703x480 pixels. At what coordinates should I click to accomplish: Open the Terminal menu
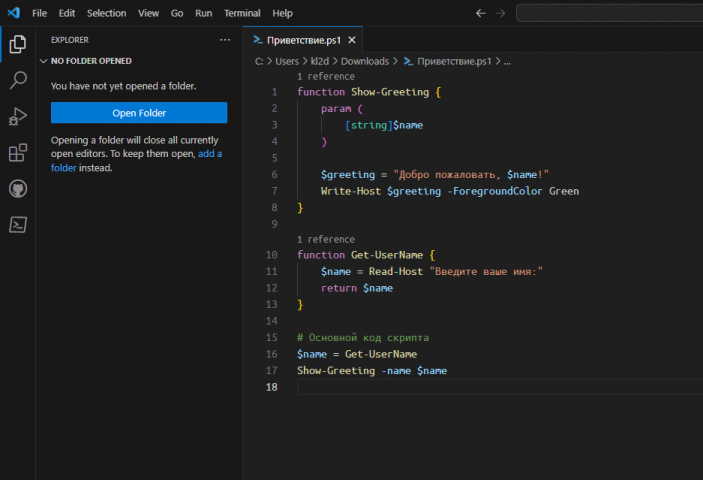pyautogui.click(x=241, y=13)
